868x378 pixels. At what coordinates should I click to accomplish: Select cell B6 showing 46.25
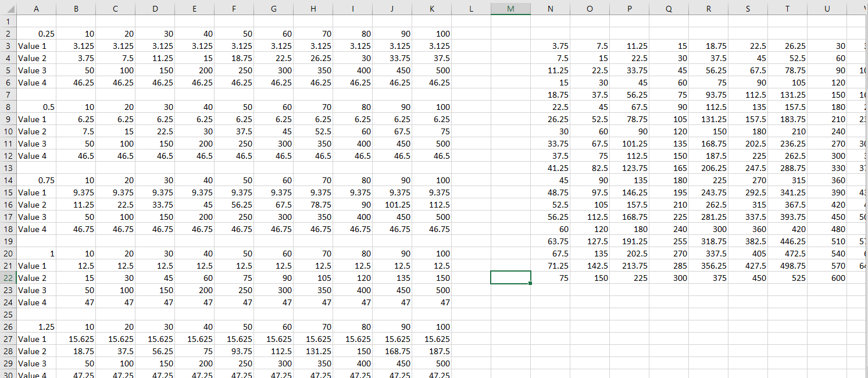pyautogui.click(x=76, y=83)
